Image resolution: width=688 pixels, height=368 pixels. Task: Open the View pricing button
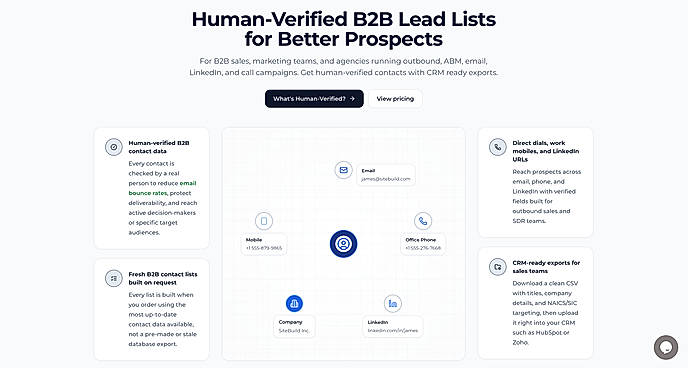(395, 99)
